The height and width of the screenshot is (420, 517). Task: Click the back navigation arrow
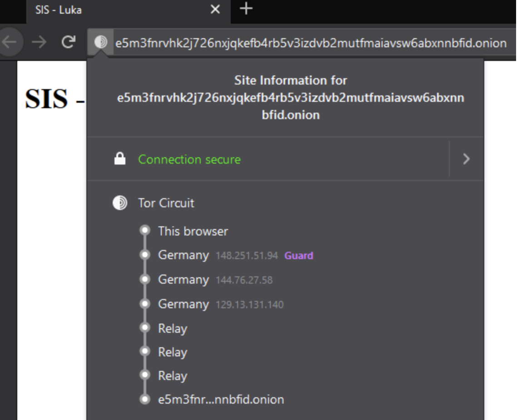point(9,42)
